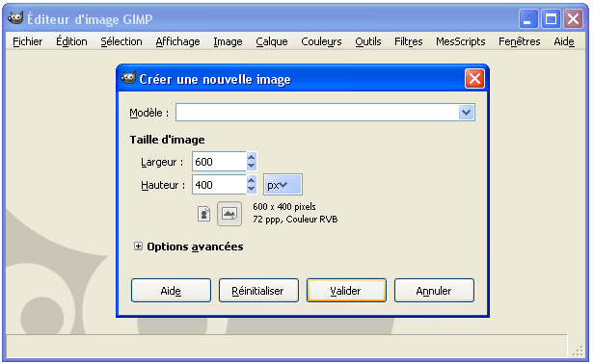Select landscape orientation icon

point(229,214)
